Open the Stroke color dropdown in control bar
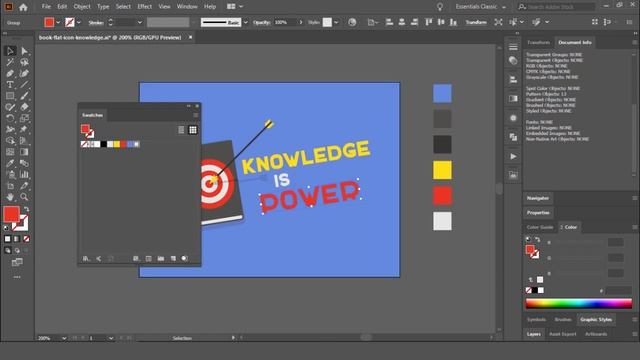 click(x=78, y=22)
